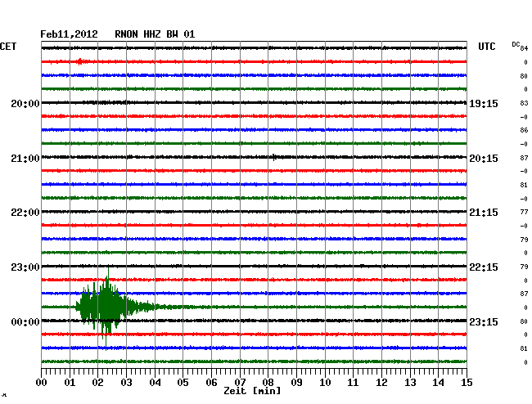Select the UTC column header
The width and height of the screenshot is (532, 404).
click(486, 47)
